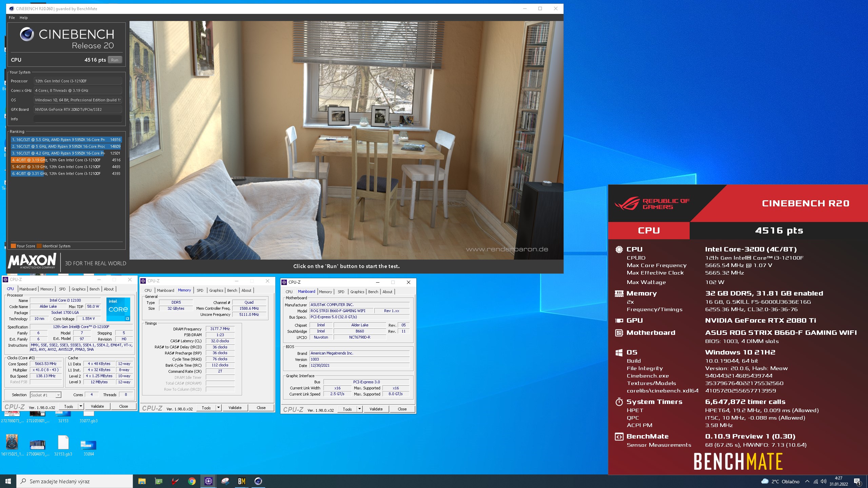Select the 16115025_1... desktop image
The width and height of the screenshot is (868, 488).
(x=12, y=445)
